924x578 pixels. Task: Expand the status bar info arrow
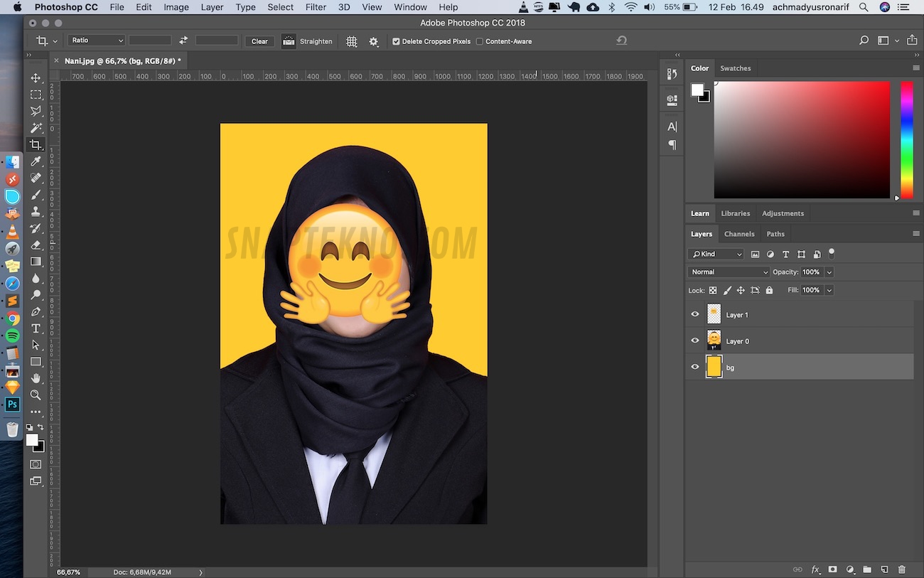click(200, 572)
